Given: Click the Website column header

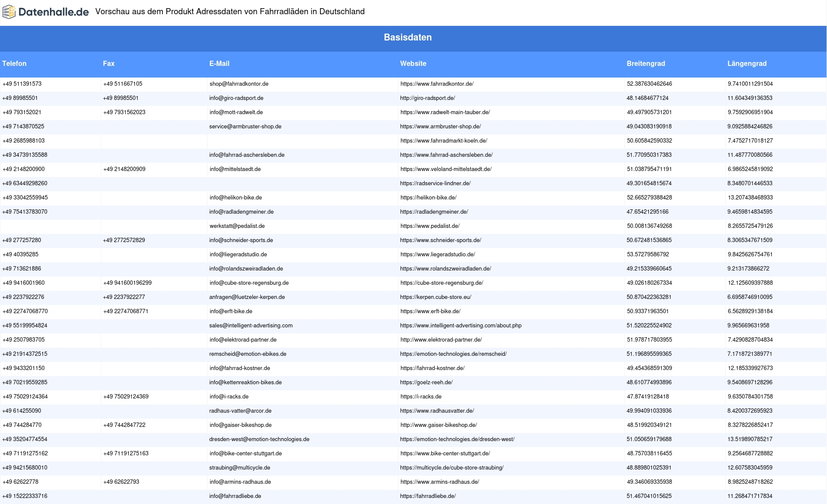Looking at the screenshot, I should click(413, 64).
